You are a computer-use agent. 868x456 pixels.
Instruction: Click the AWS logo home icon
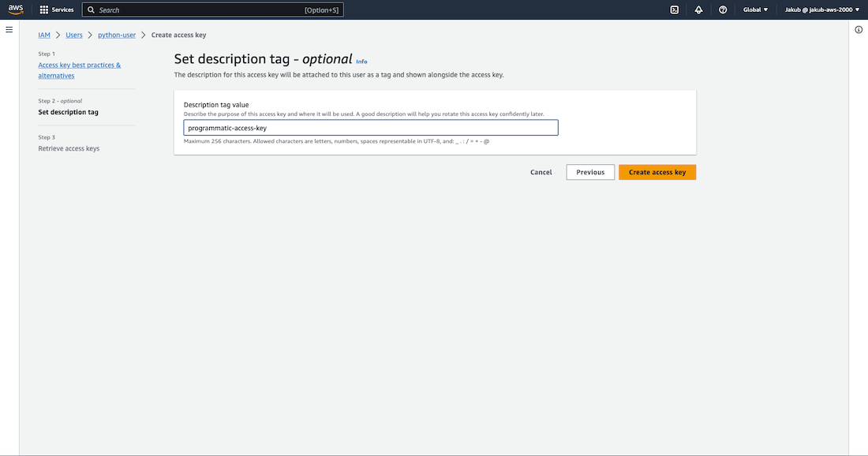coord(17,9)
